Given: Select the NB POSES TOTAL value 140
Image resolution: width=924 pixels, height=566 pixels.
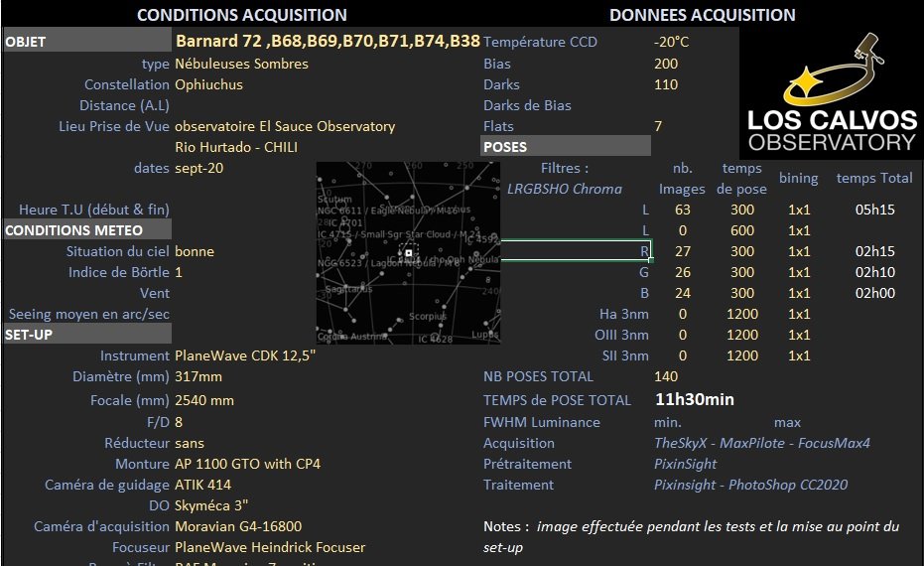Looking at the screenshot, I should [x=666, y=376].
